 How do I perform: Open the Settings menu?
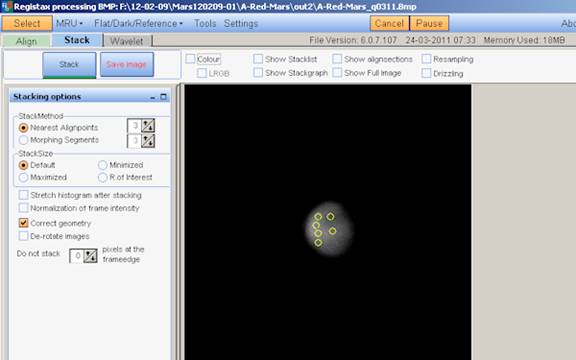[241, 24]
